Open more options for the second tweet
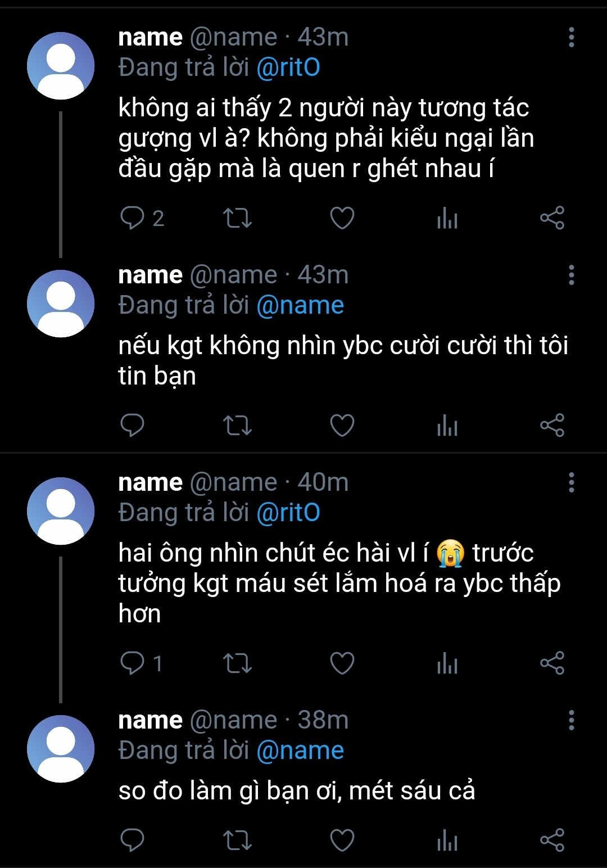 tap(571, 275)
